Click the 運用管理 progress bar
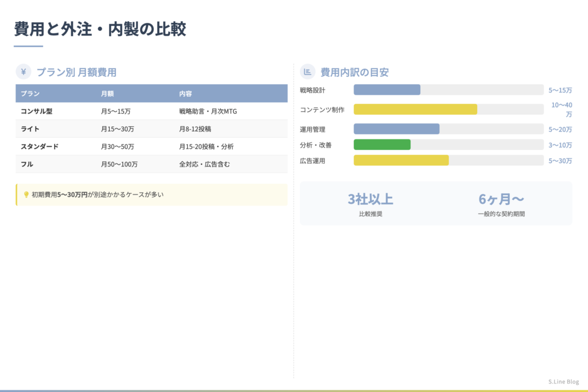Image resolution: width=588 pixels, height=392 pixels. pos(448,129)
